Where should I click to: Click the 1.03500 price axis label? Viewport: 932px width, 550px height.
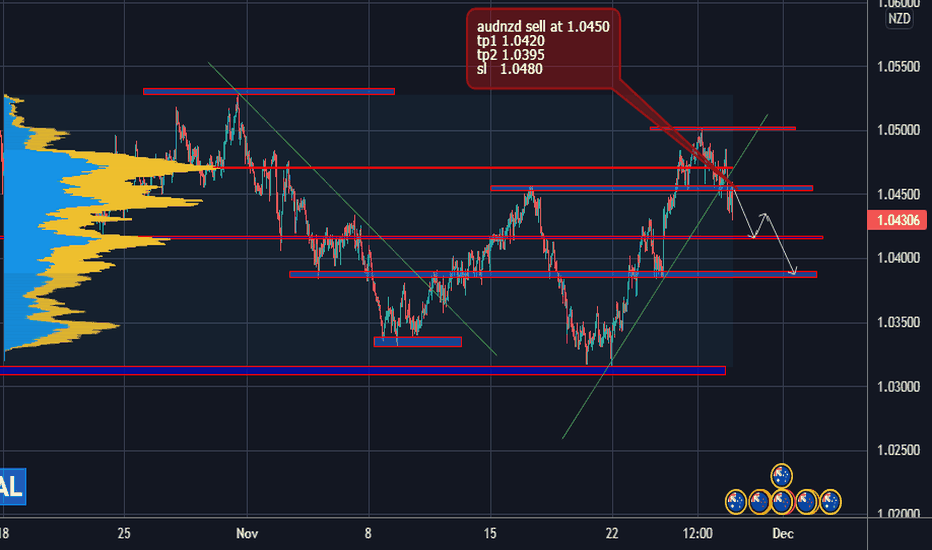point(898,322)
